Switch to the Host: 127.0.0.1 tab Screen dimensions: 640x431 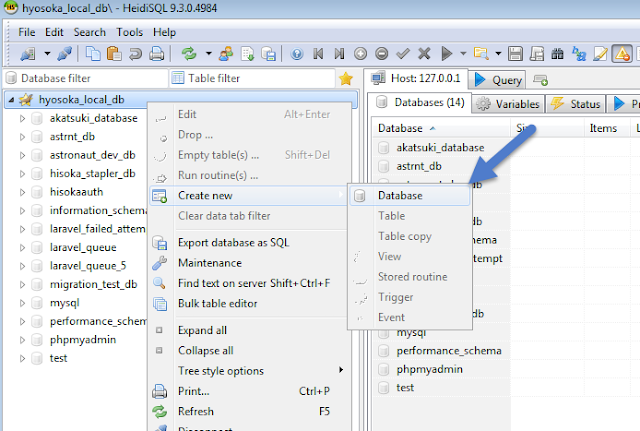point(416,78)
